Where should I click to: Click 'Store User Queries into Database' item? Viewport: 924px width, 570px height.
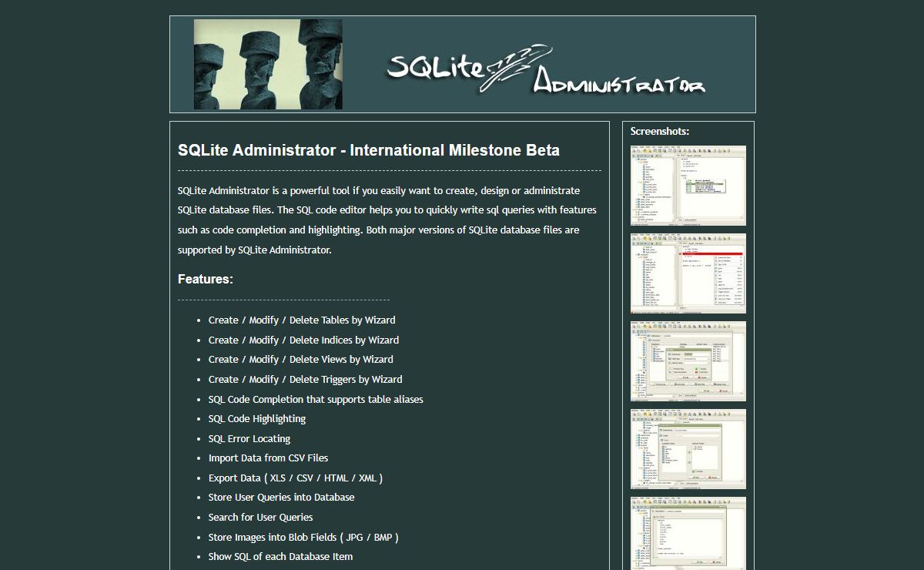(281, 497)
